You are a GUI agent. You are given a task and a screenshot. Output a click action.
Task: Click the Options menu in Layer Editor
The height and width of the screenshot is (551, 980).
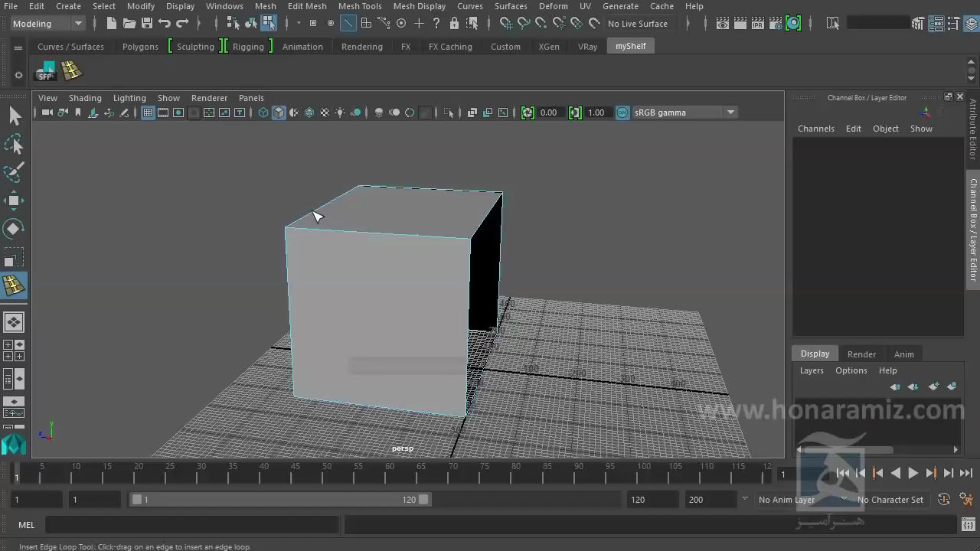[x=851, y=370]
